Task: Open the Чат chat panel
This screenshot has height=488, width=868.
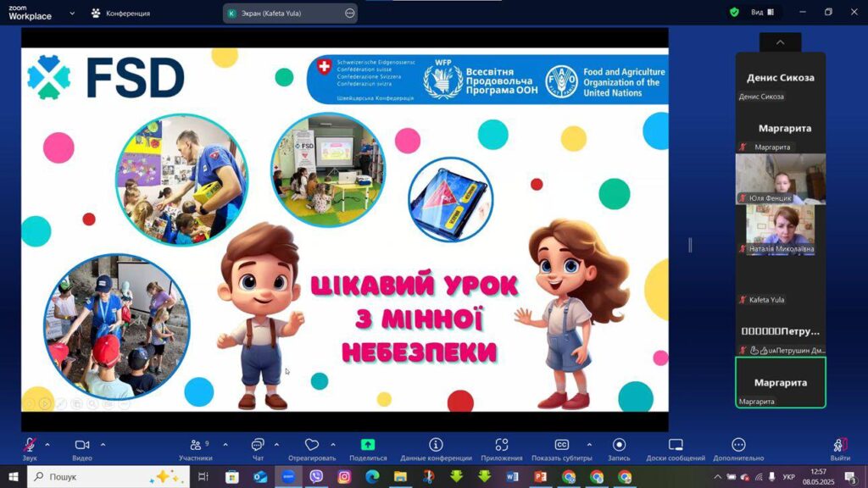Action: (258, 449)
